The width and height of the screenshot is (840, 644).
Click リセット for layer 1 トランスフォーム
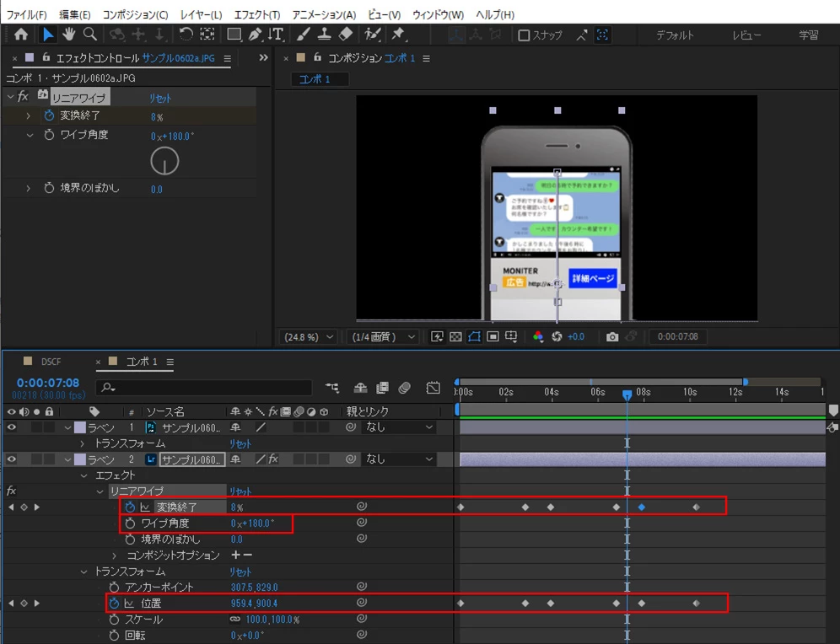tap(240, 443)
